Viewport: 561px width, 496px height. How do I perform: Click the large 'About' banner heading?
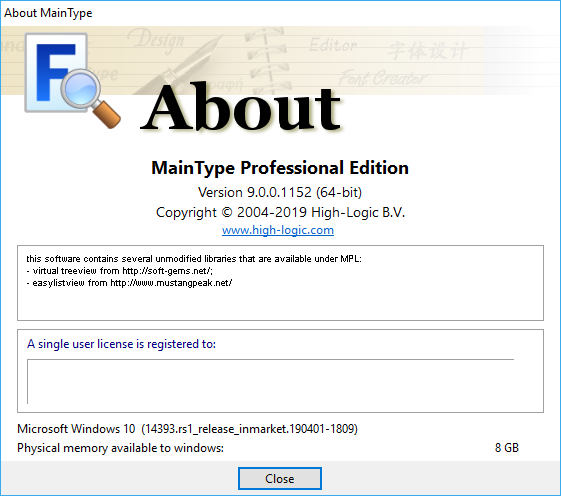click(x=241, y=107)
